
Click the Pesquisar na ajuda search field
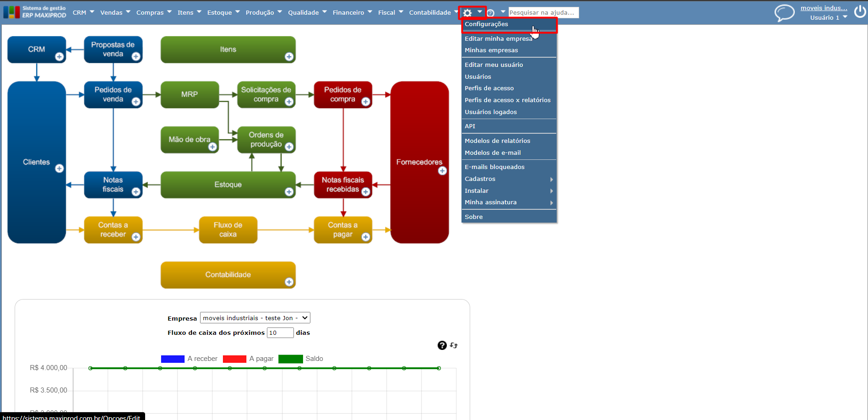pos(543,12)
